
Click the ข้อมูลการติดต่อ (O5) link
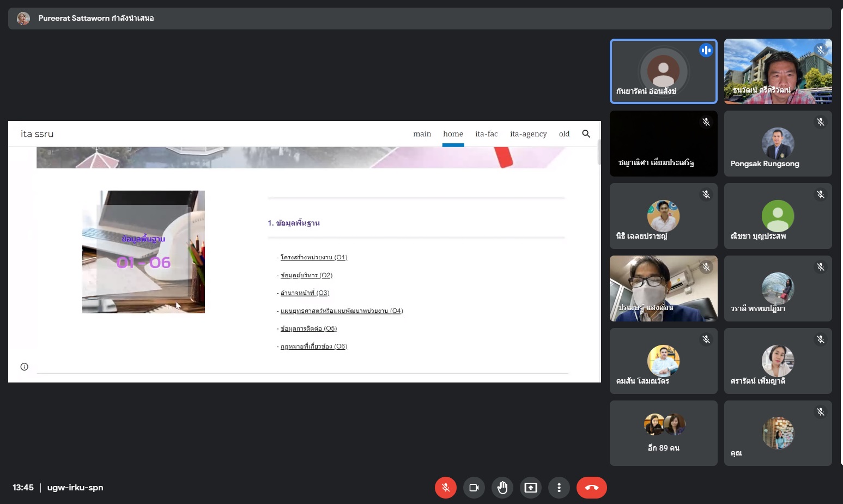pyautogui.click(x=308, y=329)
